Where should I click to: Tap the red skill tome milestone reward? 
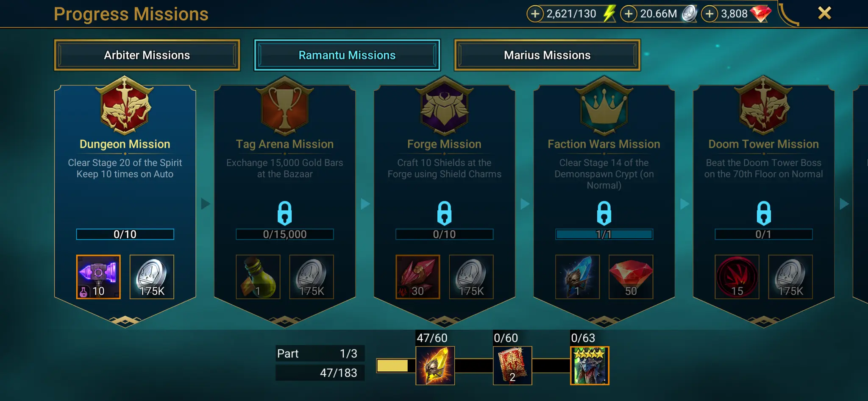tap(512, 365)
